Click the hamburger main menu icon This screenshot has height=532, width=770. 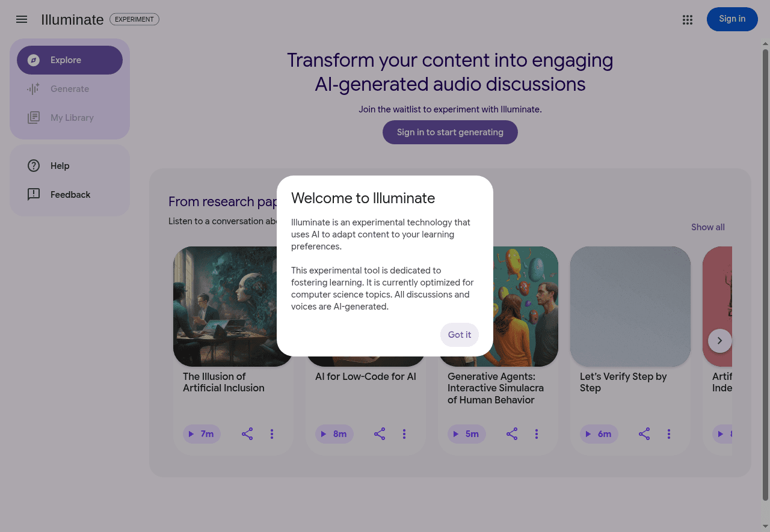pos(22,19)
